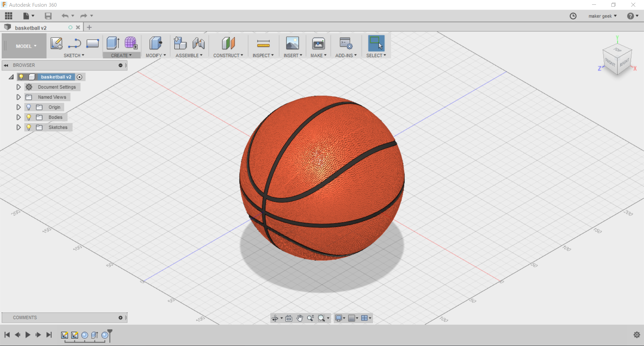
Task: Open the Help dropdown
Action: coord(633,16)
